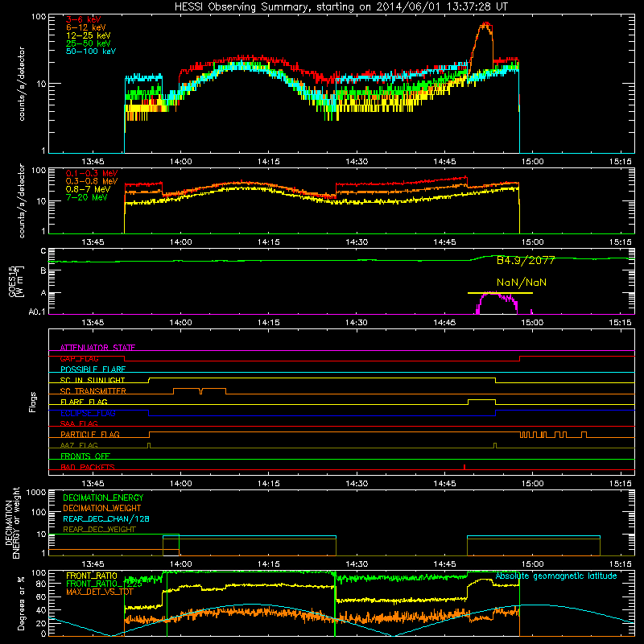
Task: Select the ATTENUATOR_STATE flag label
Action: 97,348
